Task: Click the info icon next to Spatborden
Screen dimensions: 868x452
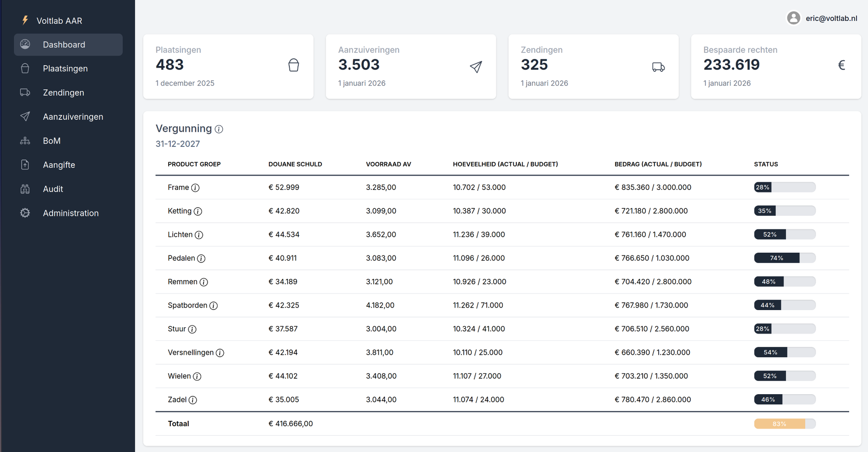Action: tap(213, 306)
